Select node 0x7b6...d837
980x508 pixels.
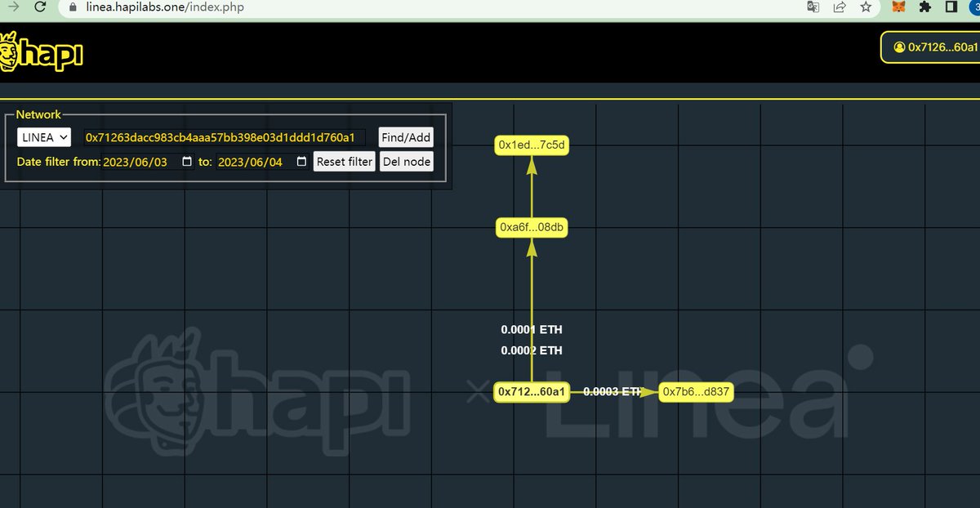pyautogui.click(x=696, y=392)
